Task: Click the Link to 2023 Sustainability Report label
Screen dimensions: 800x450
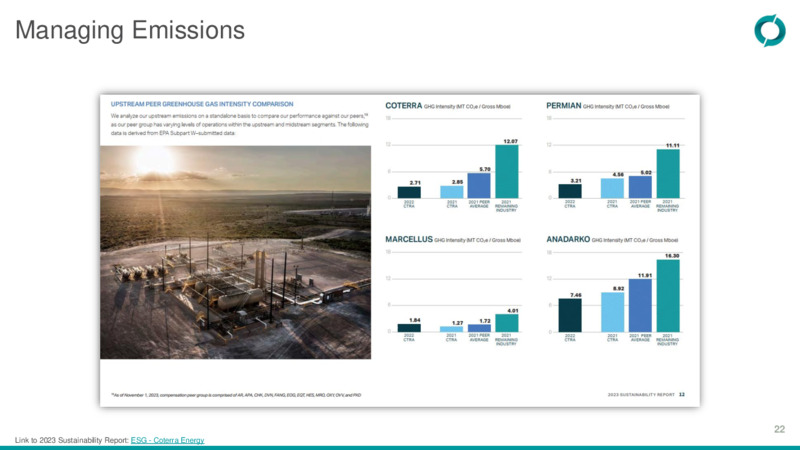Action: tap(71, 440)
